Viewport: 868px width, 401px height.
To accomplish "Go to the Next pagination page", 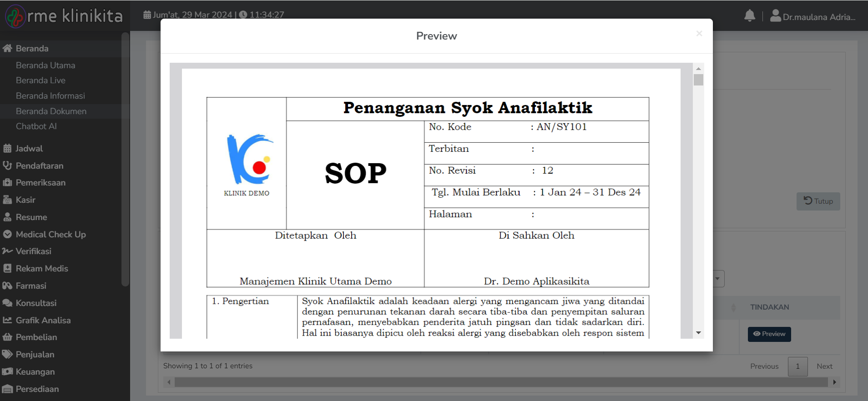I will [x=824, y=366].
